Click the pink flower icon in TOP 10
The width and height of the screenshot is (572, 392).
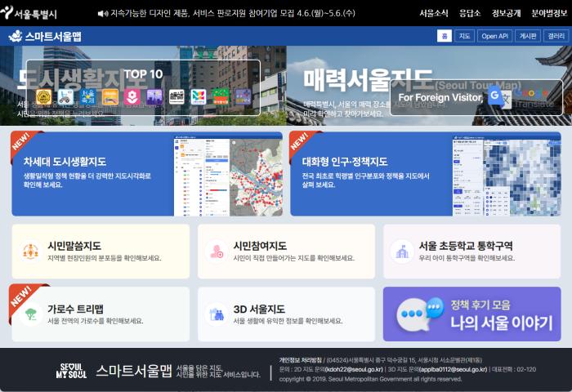click(x=132, y=97)
